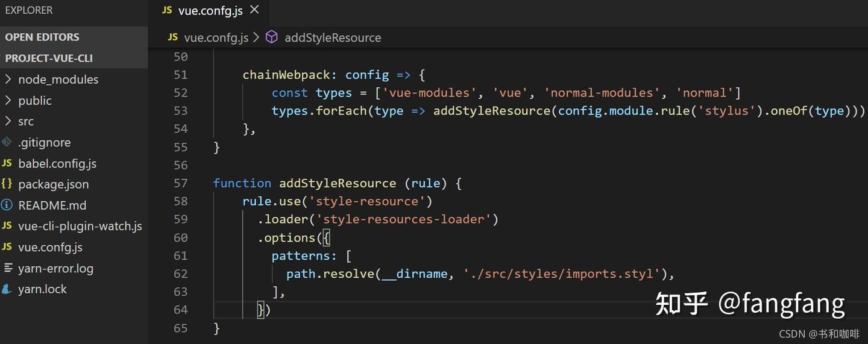The height and width of the screenshot is (344, 868).
Task: Click the breadcrumb separator chevron
Action: [x=256, y=37]
